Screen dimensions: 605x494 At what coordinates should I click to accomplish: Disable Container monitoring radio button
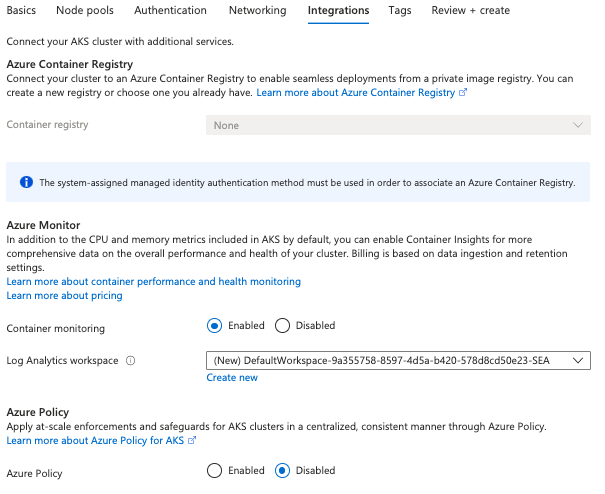point(282,325)
